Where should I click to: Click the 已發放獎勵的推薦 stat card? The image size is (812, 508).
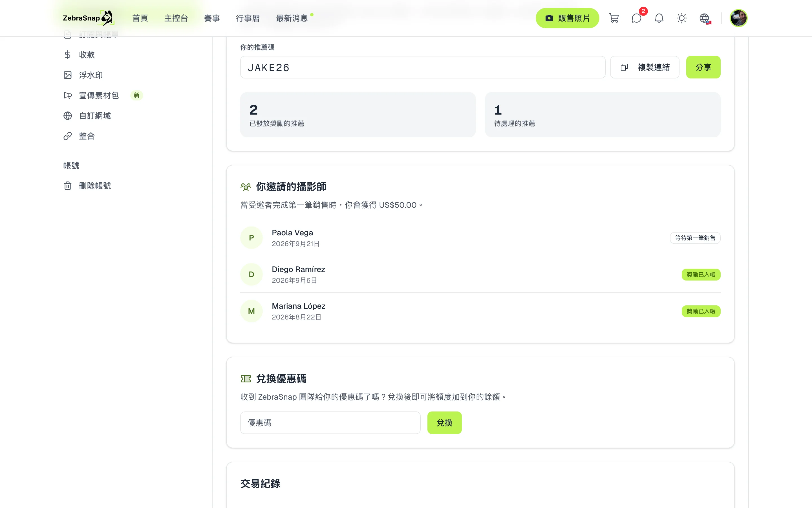point(358,114)
